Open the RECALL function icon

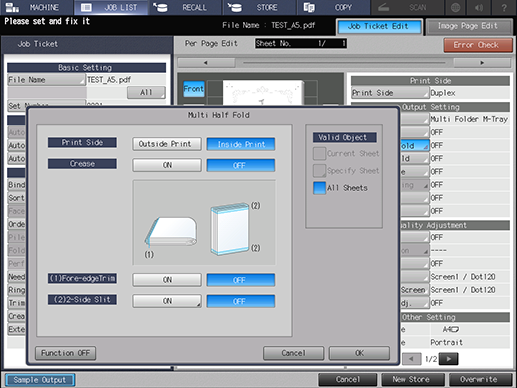[161, 7]
